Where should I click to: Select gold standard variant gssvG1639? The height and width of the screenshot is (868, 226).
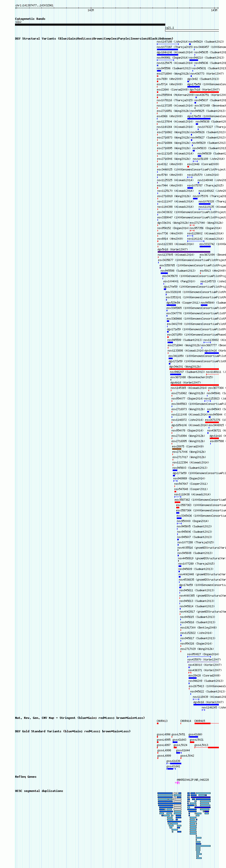click(x=173, y=761)
